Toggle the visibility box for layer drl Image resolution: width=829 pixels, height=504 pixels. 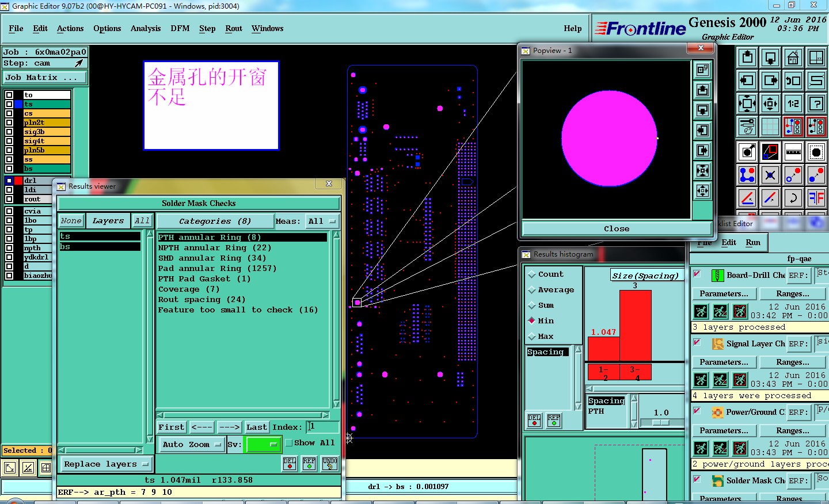[x=9, y=181]
